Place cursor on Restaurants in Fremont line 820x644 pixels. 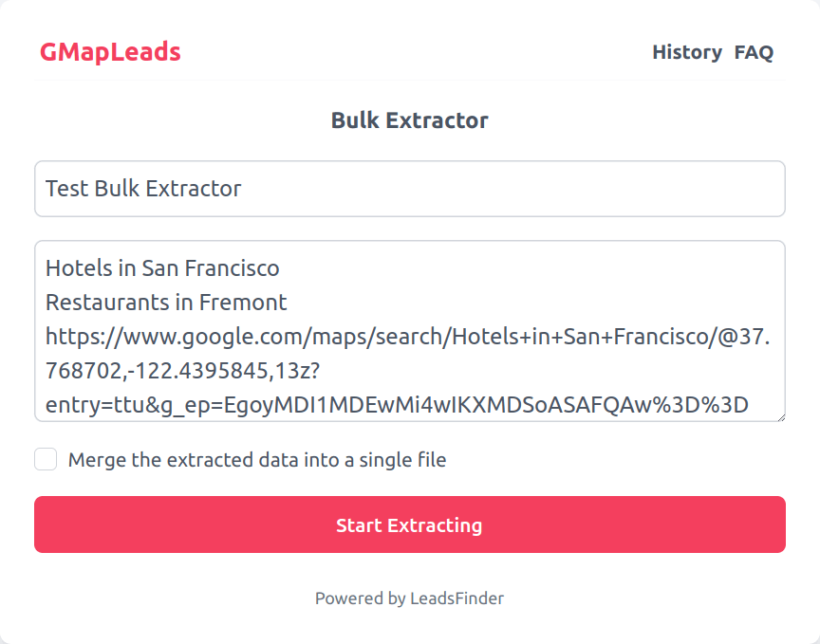pos(166,303)
